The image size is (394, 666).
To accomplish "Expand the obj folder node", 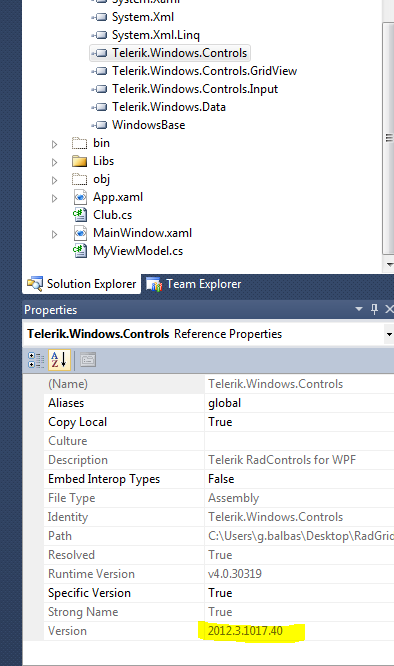I will click(54, 181).
